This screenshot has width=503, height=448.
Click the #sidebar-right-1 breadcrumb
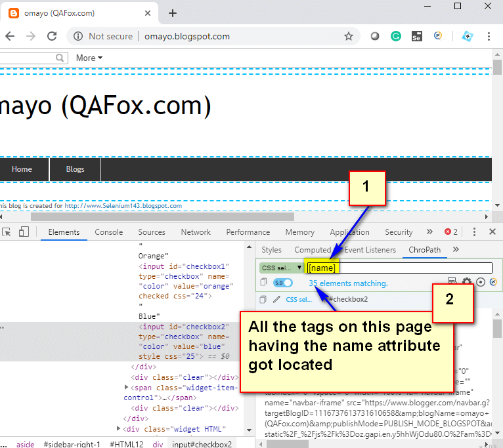point(72,444)
